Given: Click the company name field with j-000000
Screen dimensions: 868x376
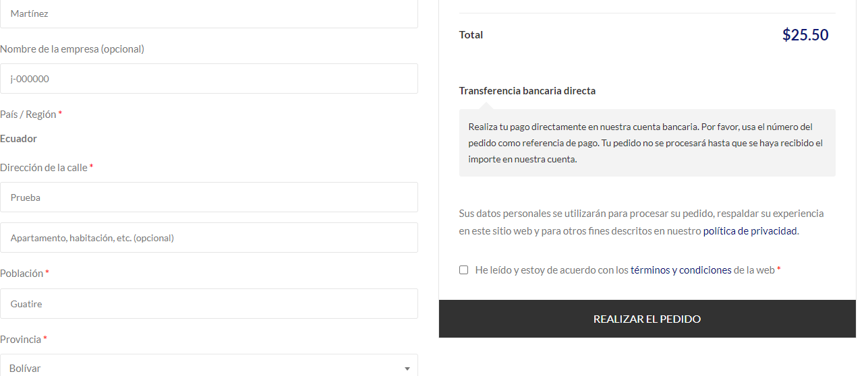Looking at the screenshot, I should click(209, 79).
